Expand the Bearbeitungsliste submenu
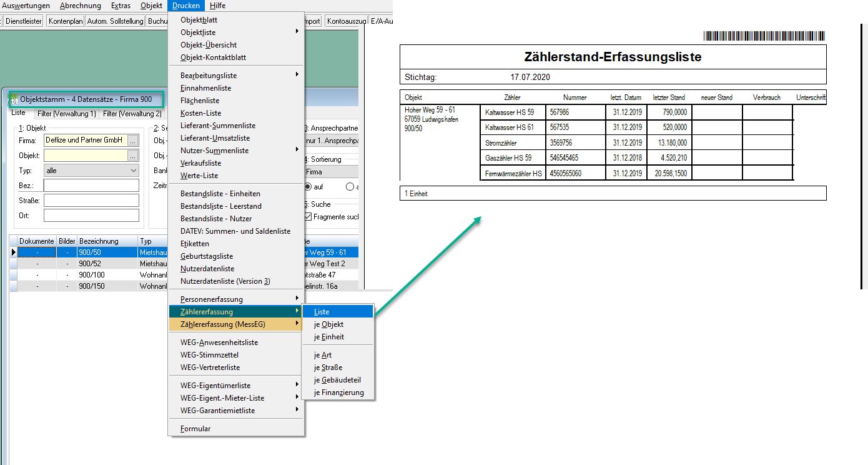This screenshot has height=465, width=868. [x=236, y=76]
